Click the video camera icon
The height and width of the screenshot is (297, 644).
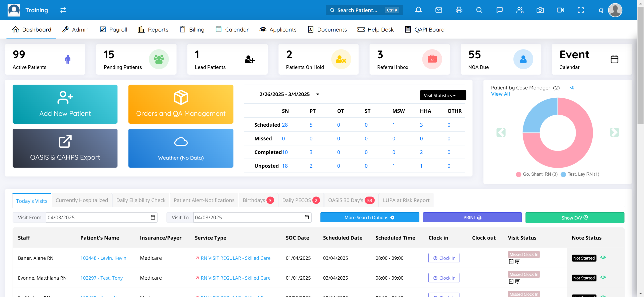click(560, 10)
